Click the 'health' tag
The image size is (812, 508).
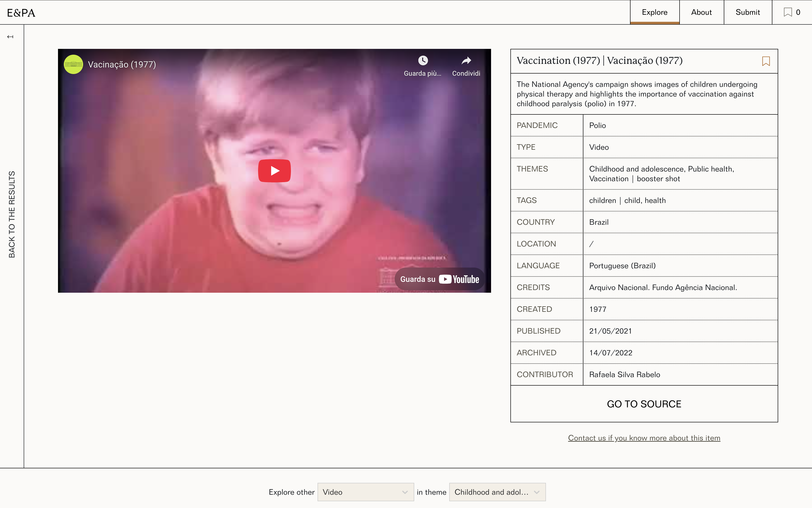(655, 201)
